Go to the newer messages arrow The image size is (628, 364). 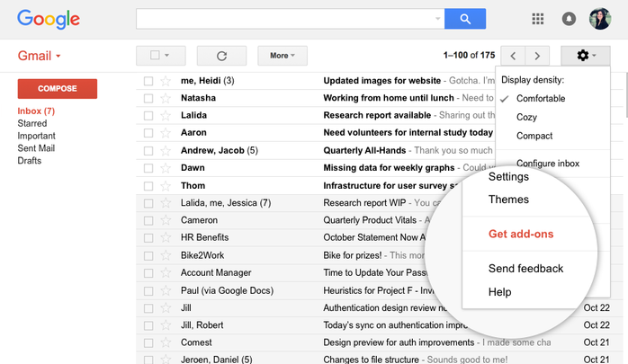(x=513, y=56)
